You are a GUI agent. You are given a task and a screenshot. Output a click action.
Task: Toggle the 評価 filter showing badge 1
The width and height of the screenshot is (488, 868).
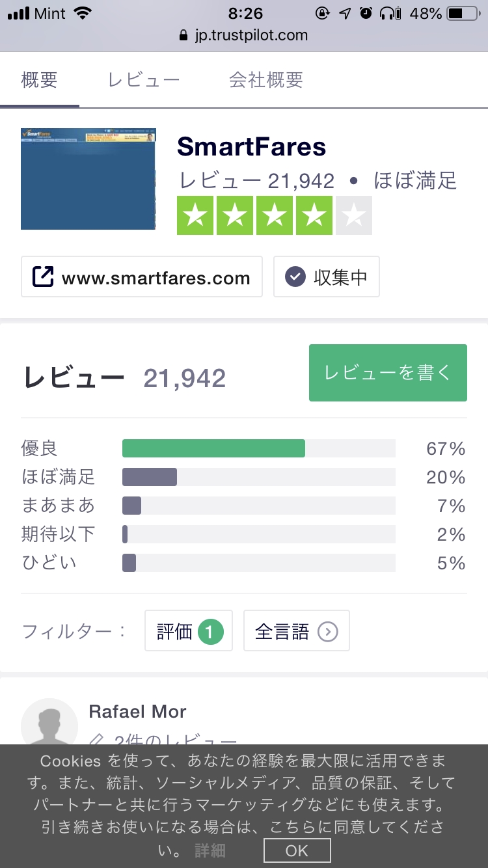click(188, 631)
